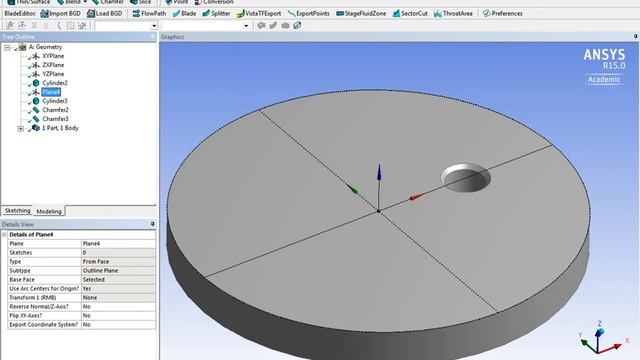Select the Splitter tool

point(216,13)
